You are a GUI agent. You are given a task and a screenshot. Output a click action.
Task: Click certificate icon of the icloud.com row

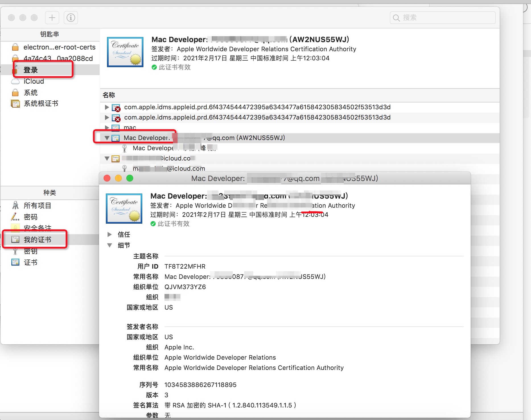click(x=115, y=158)
